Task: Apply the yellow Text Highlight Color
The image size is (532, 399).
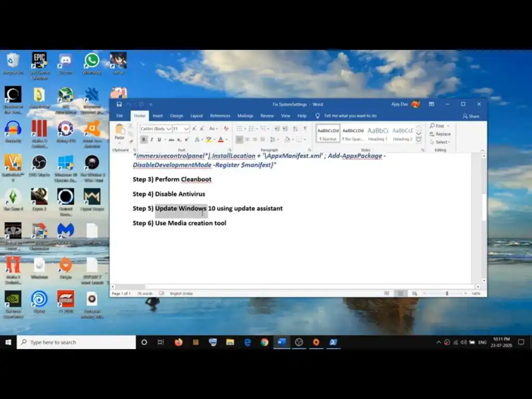Action: (209, 139)
